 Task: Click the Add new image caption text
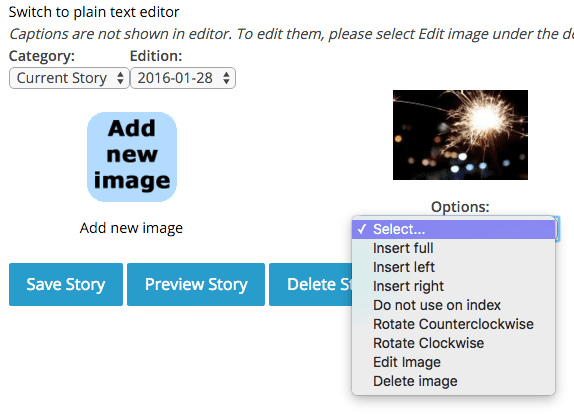131,228
